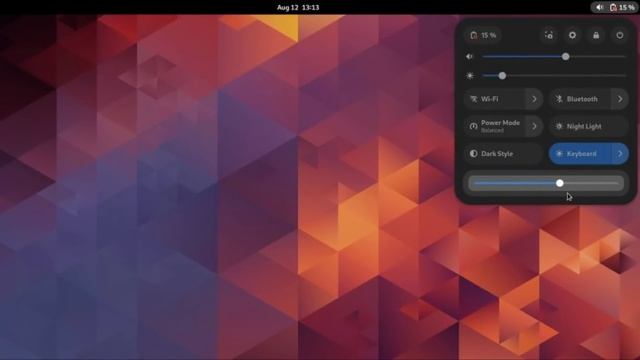
Task: Collapse the Keyboard submenu arrow
Action: click(x=620, y=154)
